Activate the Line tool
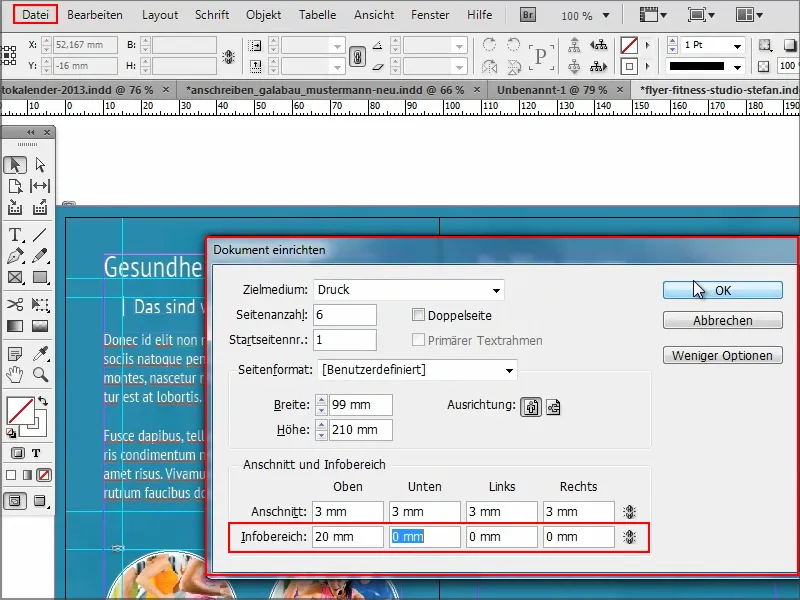The height and width of the screenshot is (600, 800). [40, 235]
